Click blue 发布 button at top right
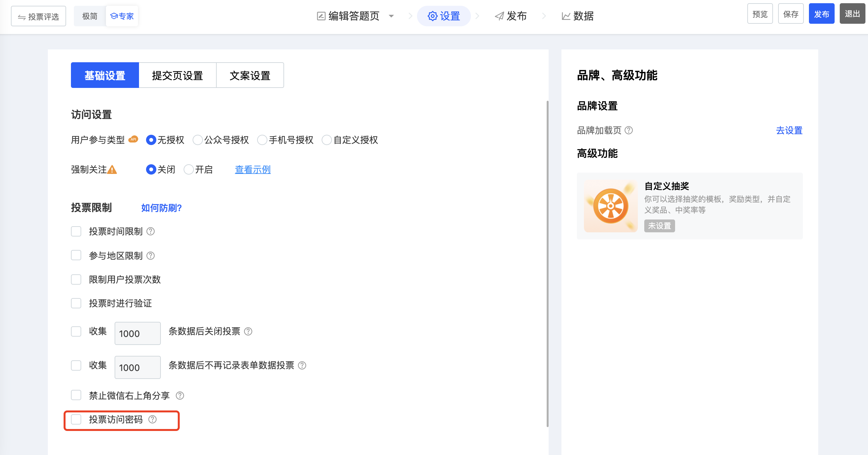 click(821, 14)
